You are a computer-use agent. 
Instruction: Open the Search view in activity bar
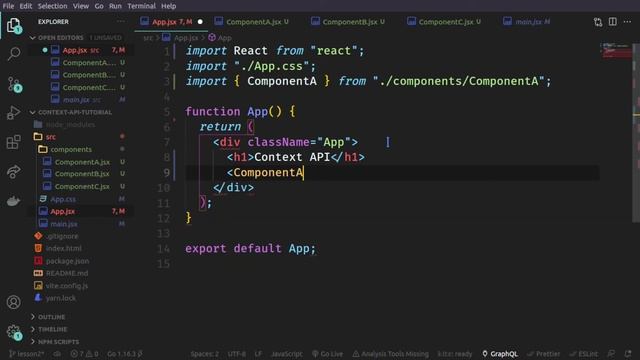13,53
